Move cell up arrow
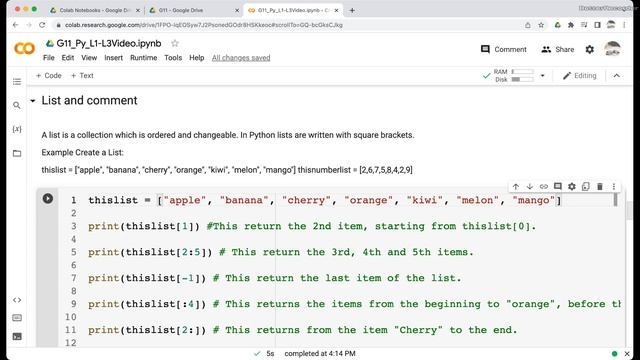This screenshot has width=640, height=360. pyautogui.click(x=516, y=187)
